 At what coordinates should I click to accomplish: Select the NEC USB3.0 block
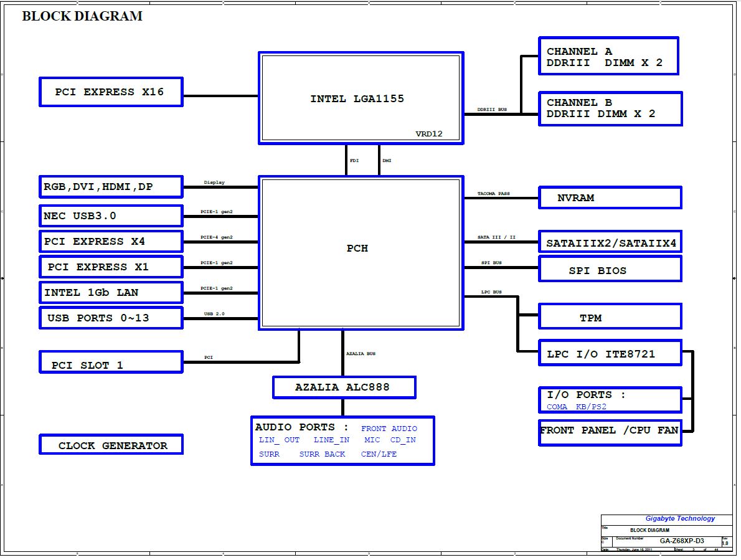coord(111,216)
